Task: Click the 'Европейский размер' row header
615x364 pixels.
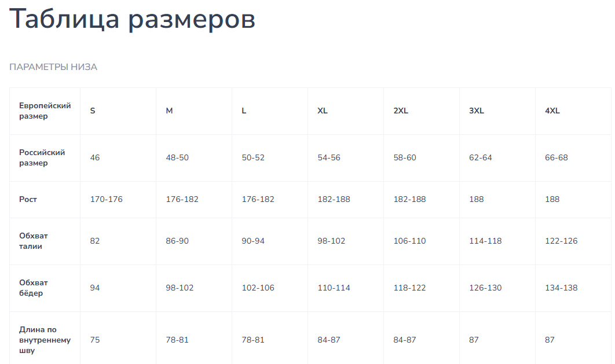Action: click(45, 111)
